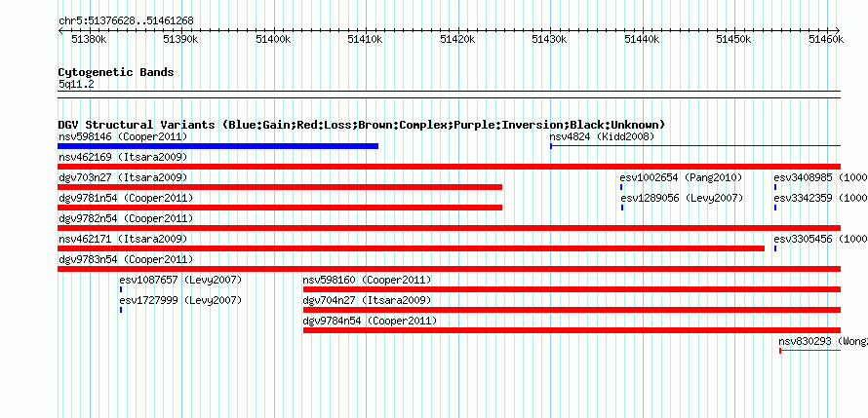This screenshot has height=418, width=868.
Task: Click the 51440k ruler label
Action: point(642,39)
